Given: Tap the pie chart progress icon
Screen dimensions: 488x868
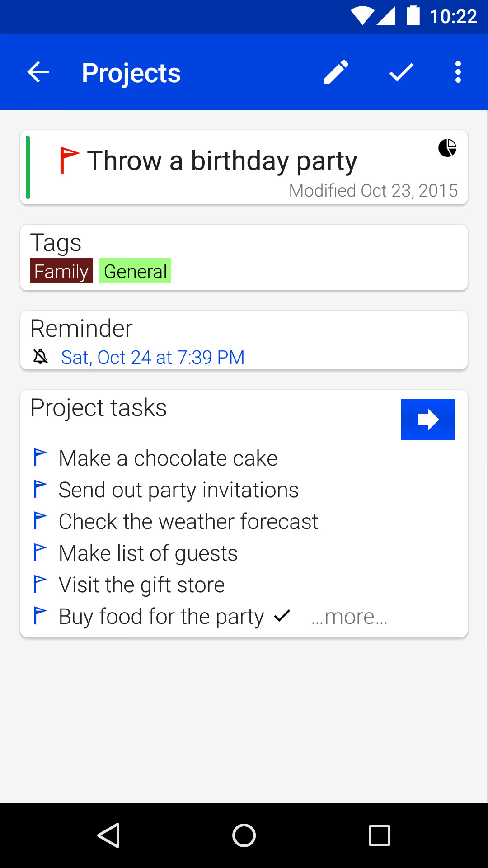Looking at the screenshot, I should click(447, 148).
